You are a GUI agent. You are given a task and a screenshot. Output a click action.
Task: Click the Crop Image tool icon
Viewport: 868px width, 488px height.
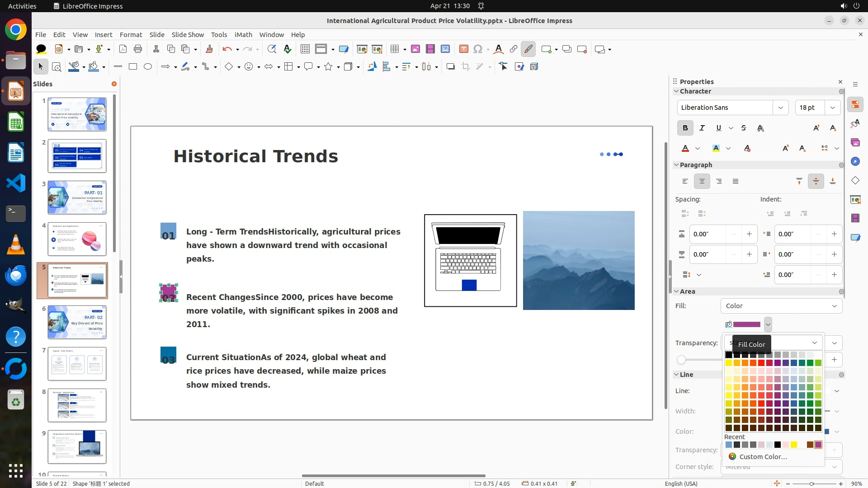pyautogui.click(x=466, y=67)
